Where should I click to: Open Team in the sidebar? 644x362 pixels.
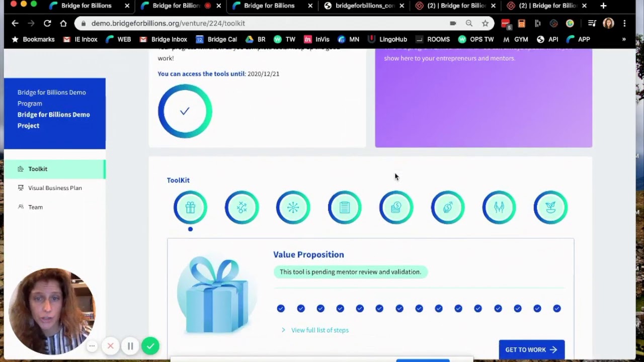click(x=35, y=207)
